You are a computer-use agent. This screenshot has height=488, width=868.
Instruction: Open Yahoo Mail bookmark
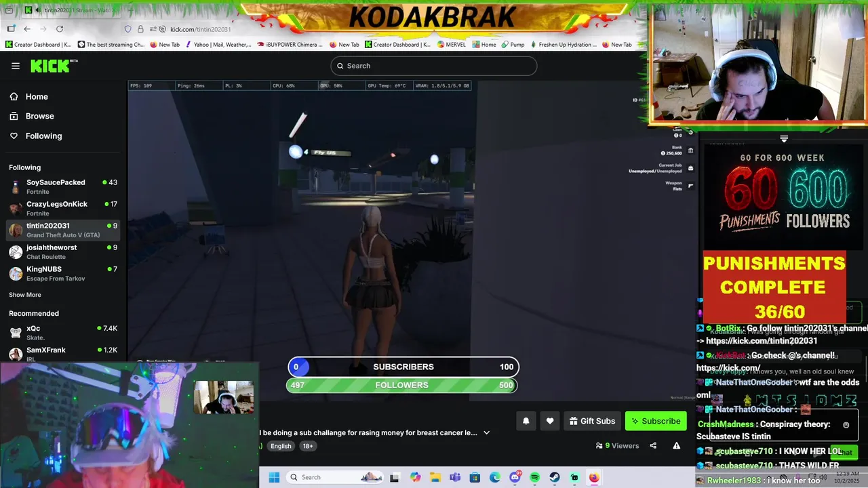(217, 45)
